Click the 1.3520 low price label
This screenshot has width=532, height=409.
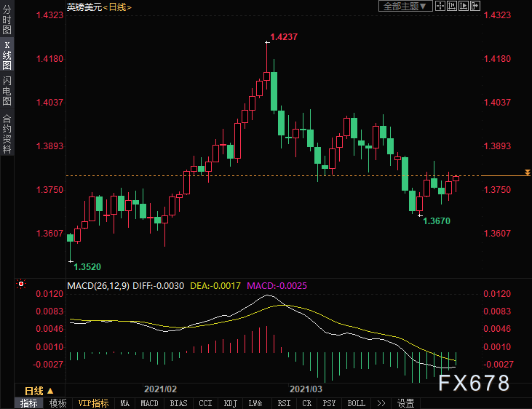click(87, 267)
